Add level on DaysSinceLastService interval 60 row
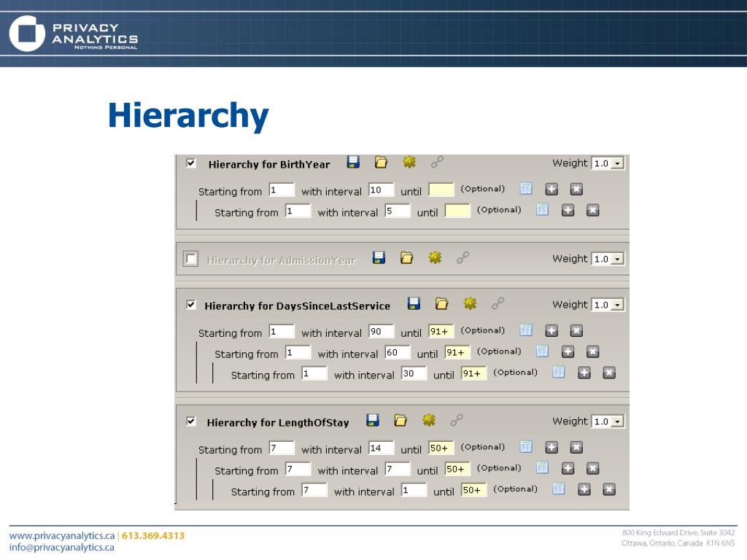The image size is (747, 560). [x=568, y=351]
